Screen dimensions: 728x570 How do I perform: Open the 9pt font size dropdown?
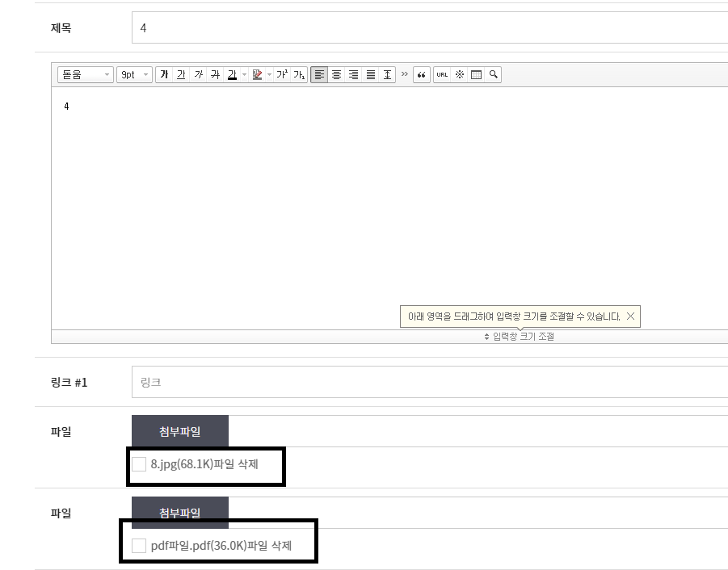pos(134,74)
